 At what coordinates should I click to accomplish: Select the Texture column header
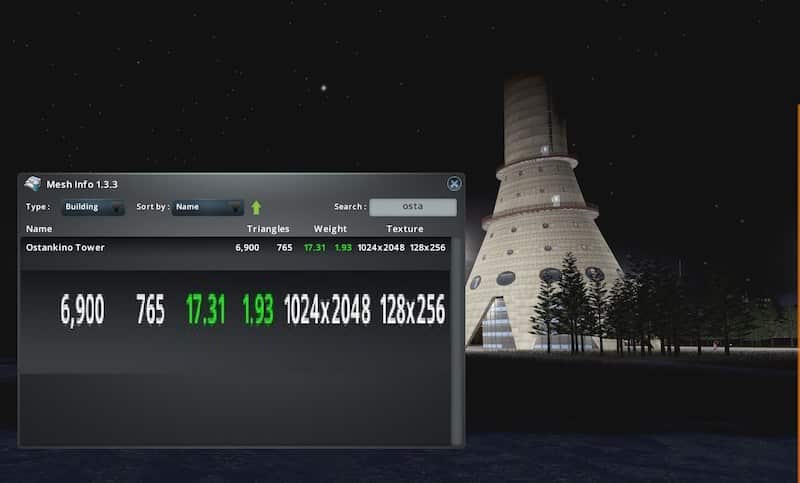(x=405, y=229)
